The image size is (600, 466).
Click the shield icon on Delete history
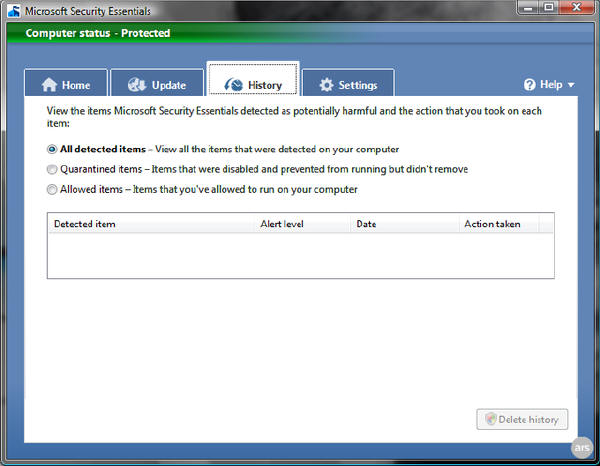(x=491, y=419)
